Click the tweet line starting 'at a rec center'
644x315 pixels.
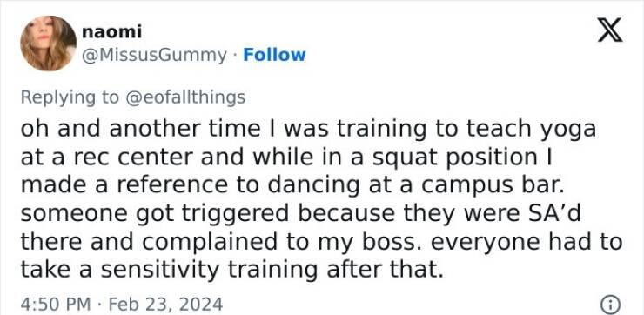(x=286, y=157)
